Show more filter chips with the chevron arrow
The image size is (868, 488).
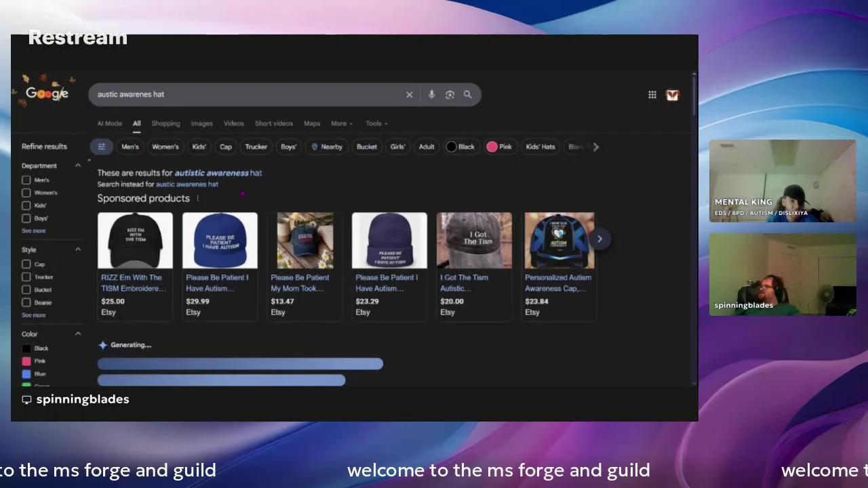click(595, 146)
